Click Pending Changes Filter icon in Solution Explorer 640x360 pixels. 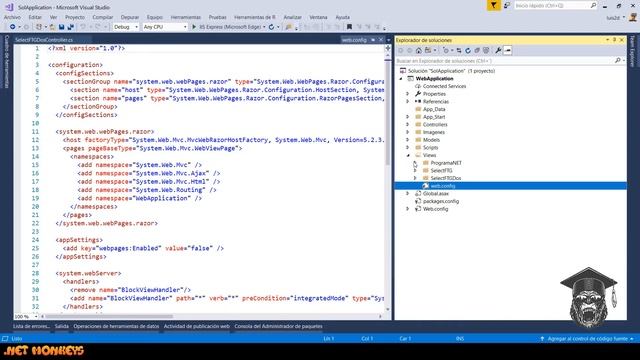coord(445,50)
